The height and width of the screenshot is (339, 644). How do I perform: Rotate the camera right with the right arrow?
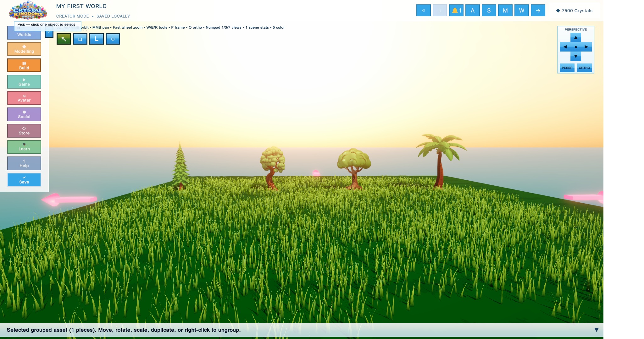coord(586,47)
